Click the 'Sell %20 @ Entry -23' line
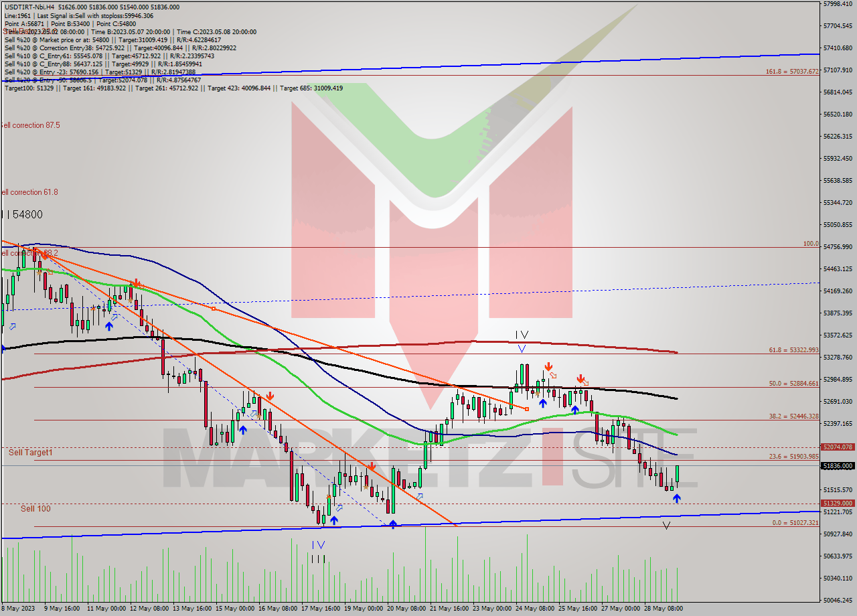This screenshot has width=857, height=616. [x=100, y=72]
